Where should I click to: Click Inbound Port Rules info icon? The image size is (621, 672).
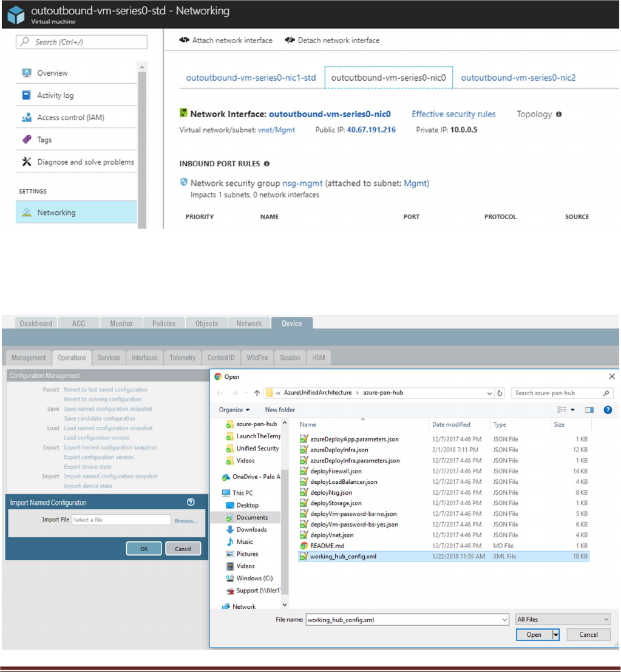pos(266,164)
